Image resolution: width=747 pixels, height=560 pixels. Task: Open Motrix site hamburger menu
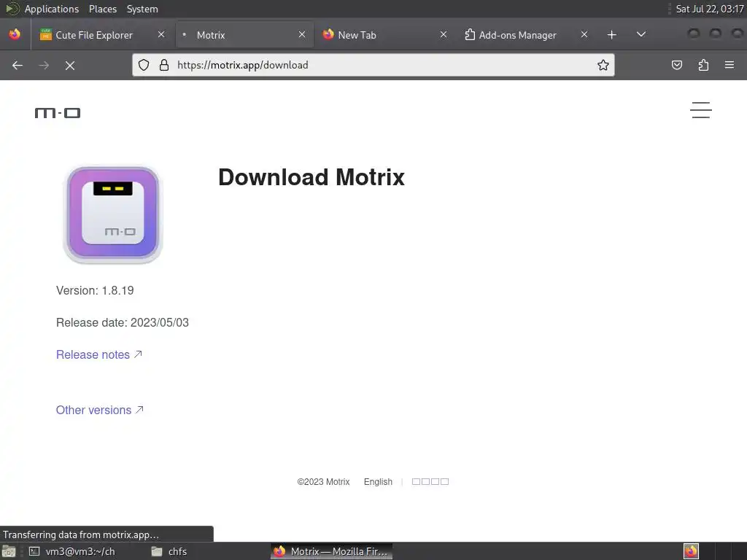(x=701, y=110)
